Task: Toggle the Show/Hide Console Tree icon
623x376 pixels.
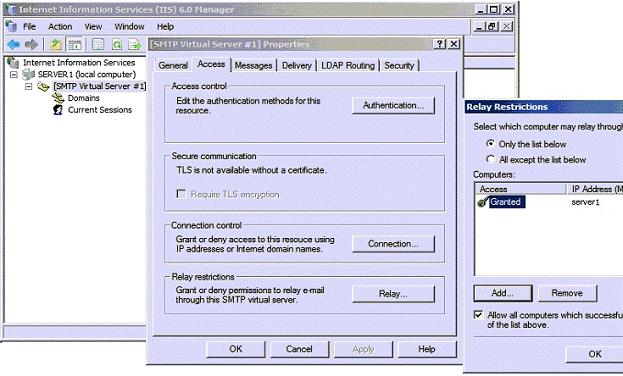Action: pyautogui.click(x=74, y=45)
